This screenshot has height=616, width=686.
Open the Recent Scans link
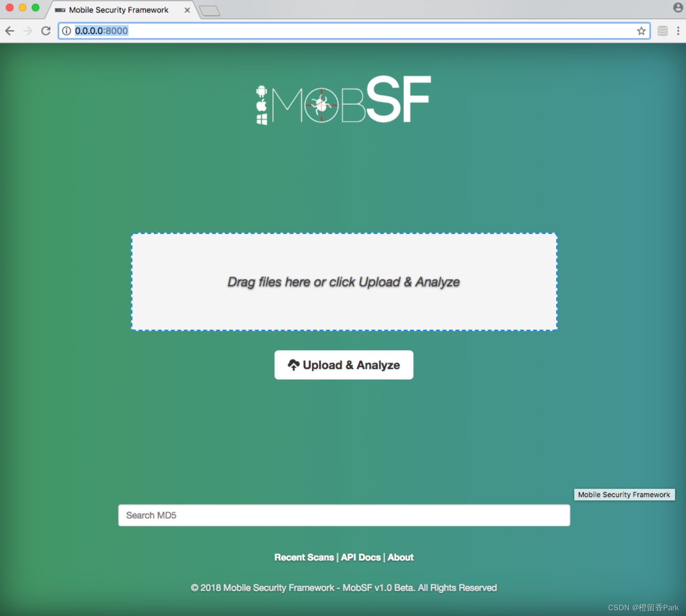[x=304, y=557]
